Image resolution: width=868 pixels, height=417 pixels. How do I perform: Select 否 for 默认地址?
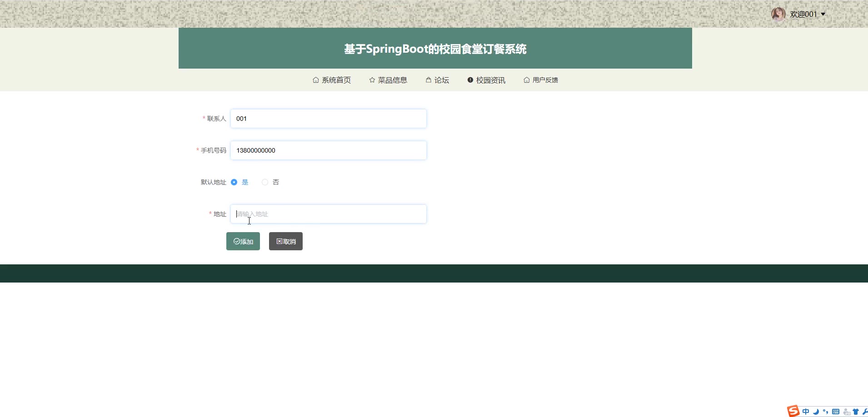tap(265, 182)
